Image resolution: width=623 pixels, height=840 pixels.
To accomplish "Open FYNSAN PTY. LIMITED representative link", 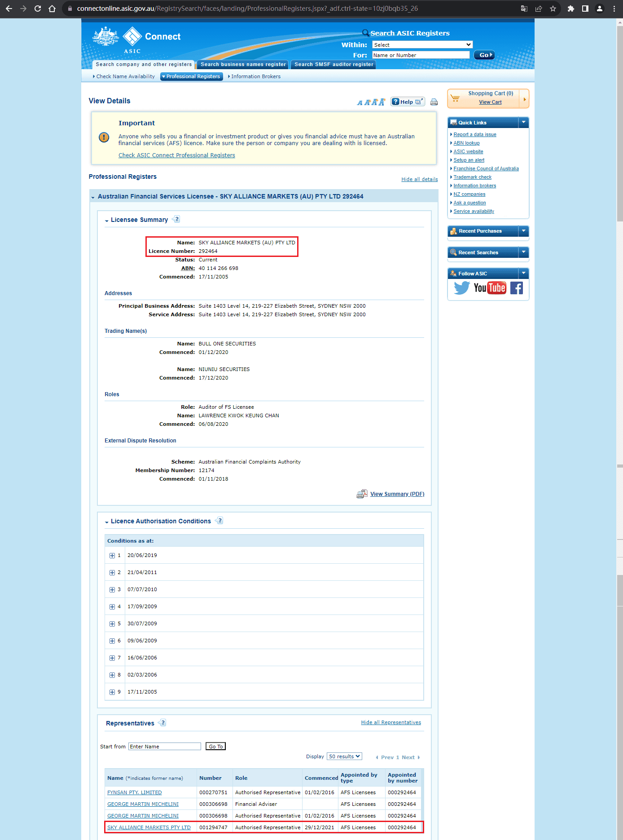I will (x=134, y=792).
